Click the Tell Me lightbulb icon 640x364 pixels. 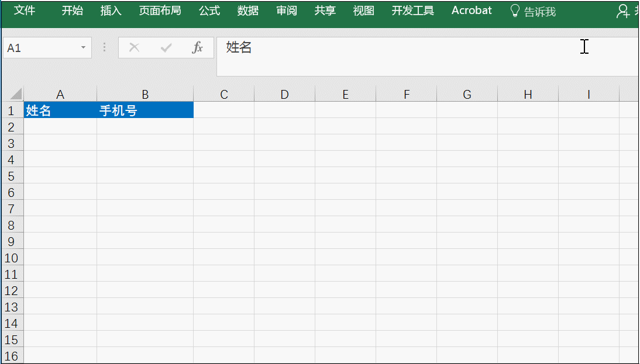(x=515, y=11)
